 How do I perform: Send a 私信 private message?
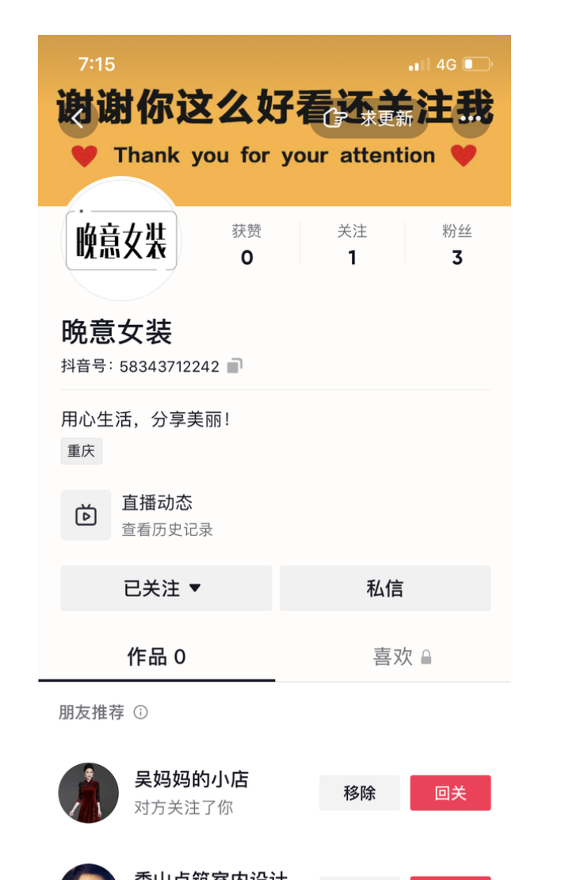(385, 588)
